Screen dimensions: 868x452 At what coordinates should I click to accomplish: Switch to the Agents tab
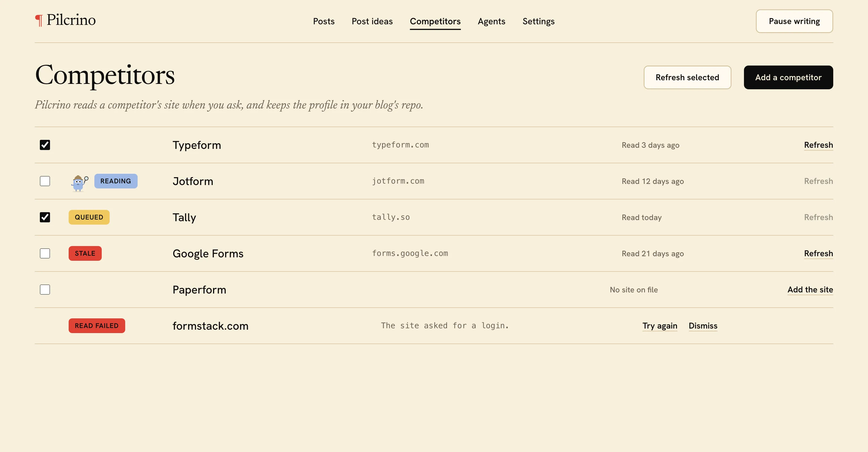491,21
